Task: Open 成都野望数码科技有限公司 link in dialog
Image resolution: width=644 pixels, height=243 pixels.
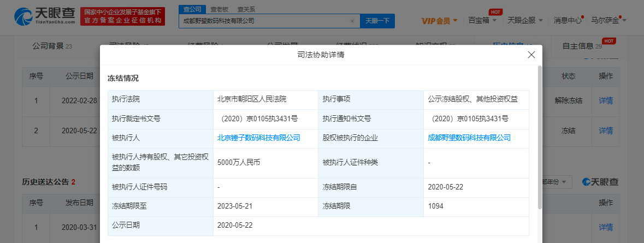Action: (469, 138)
